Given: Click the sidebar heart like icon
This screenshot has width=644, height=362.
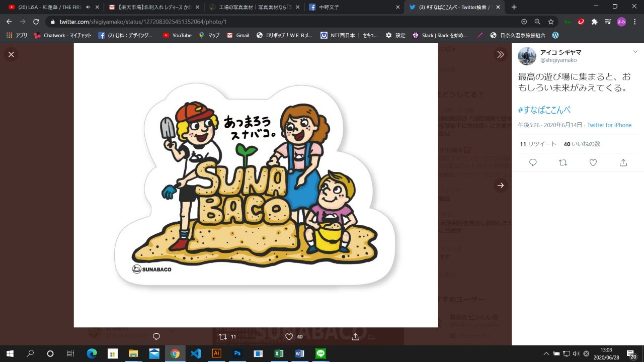Looking at the screenshot, I should point(593,162).
